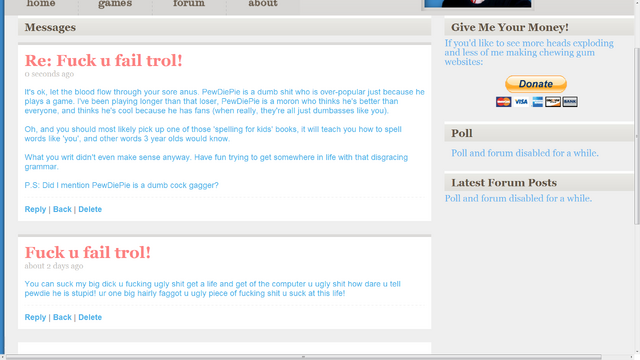This screenshot has width=640, height=360.
Task: Click the 'spelling for kids' paragraph
Action: coord(213,134)
